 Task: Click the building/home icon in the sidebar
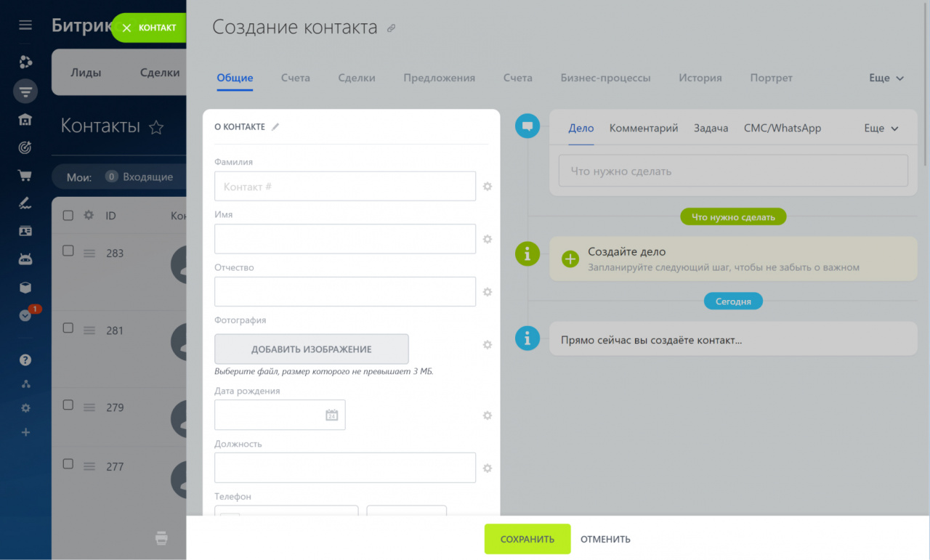(x=25, y=120)
